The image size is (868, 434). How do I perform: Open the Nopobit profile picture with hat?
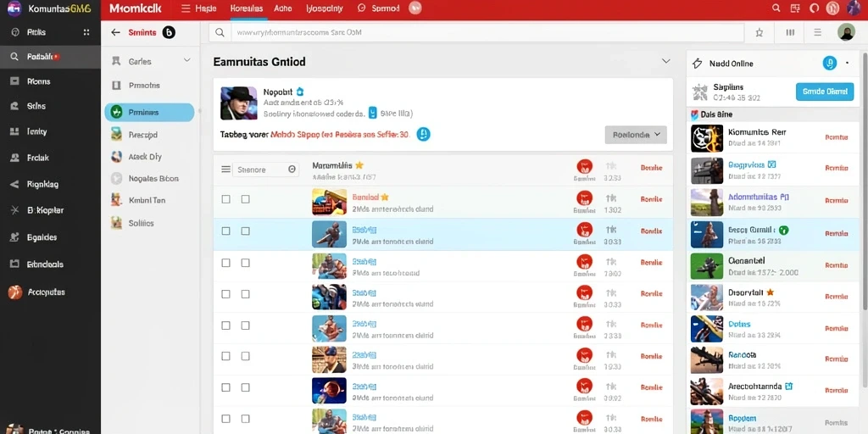[238, 103]
